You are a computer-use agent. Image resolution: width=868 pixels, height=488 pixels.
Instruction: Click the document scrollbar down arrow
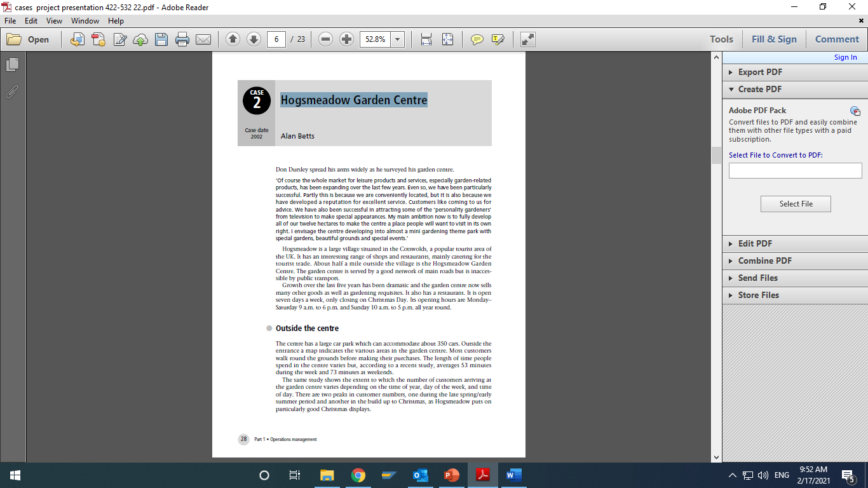pos(717,457)
